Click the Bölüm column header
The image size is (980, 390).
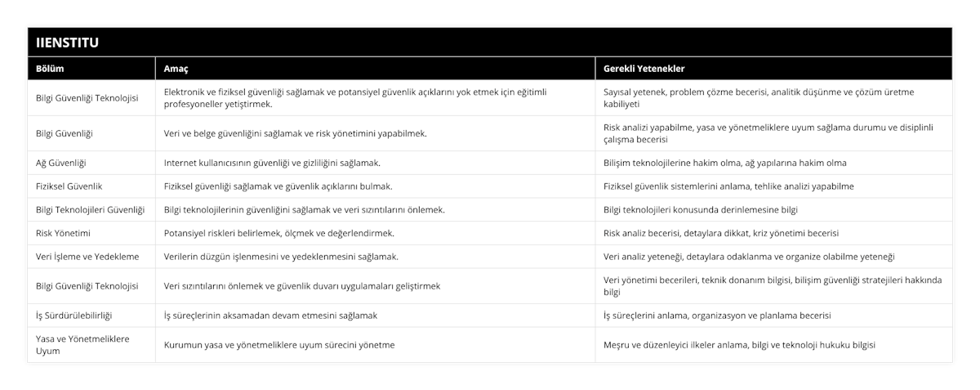pos(51,69)
